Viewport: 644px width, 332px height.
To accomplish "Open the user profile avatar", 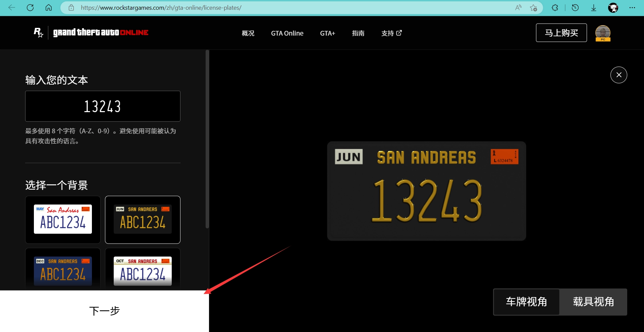I will coord(602,33).
